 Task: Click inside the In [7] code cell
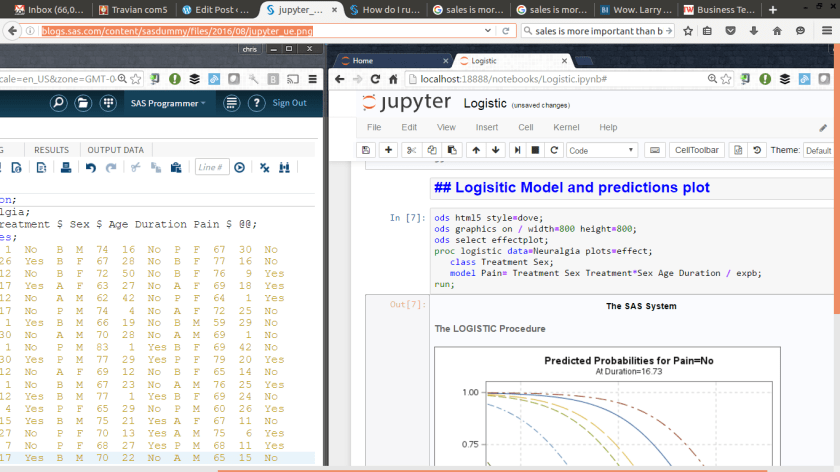tap(632, 251)
